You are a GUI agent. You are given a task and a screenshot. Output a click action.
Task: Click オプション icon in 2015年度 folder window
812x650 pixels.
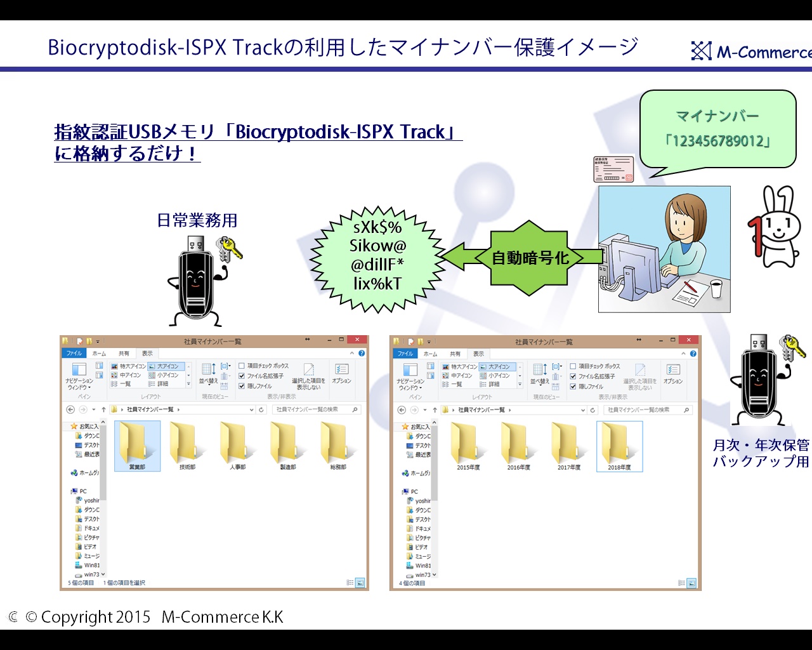(x=673, y=374)
